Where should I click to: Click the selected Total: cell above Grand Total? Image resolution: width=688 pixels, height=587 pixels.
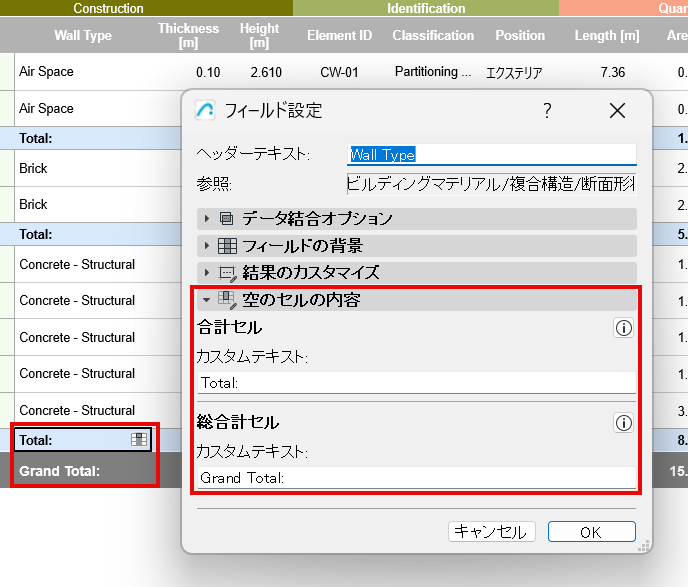click(x=83, y=440)
